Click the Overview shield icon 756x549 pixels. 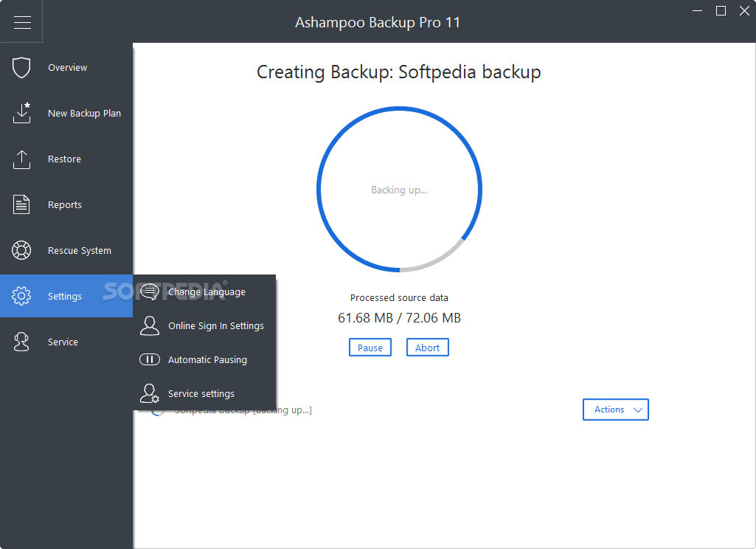tap(21, 68)
